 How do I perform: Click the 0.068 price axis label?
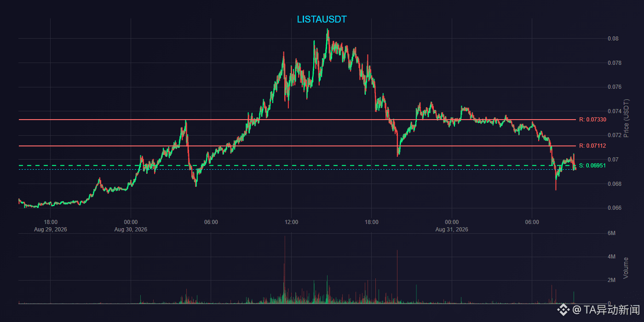(614, 184)
